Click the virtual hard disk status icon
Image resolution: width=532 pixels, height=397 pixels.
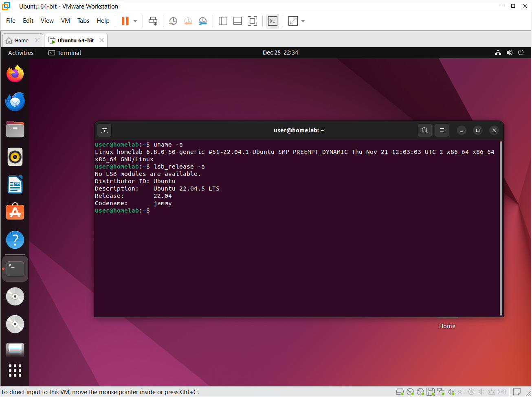[x=400, y=392]
